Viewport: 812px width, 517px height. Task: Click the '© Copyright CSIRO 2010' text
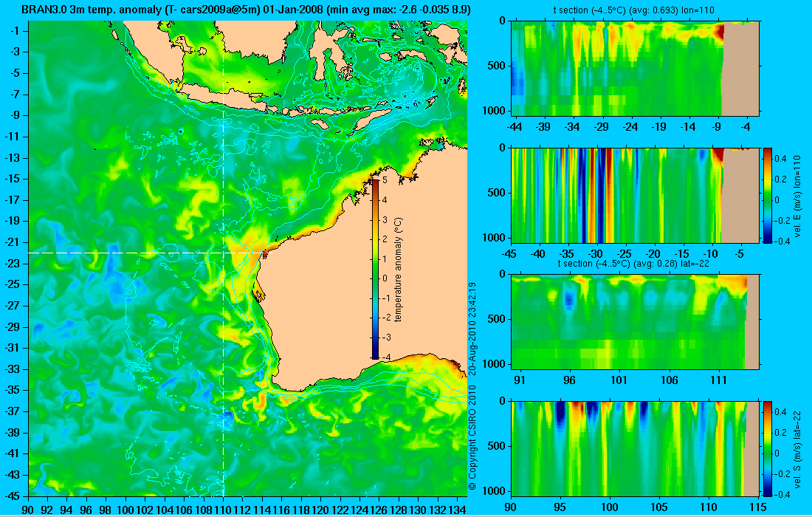[x=472, y=436]
